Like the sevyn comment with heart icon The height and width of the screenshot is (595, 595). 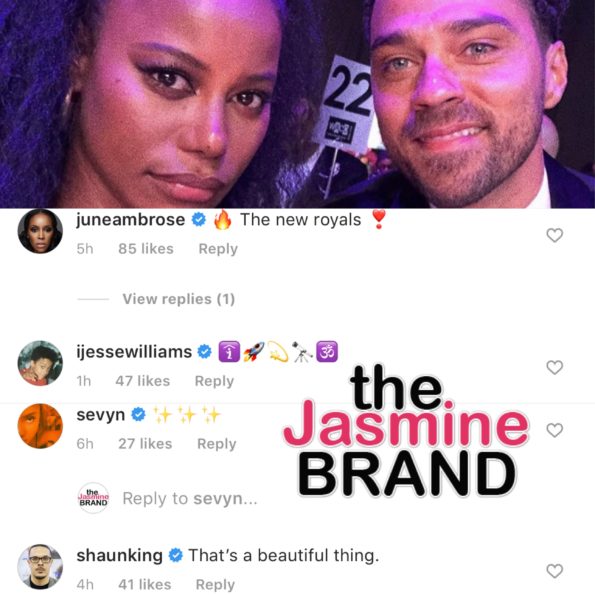click(x=554, y=430)
